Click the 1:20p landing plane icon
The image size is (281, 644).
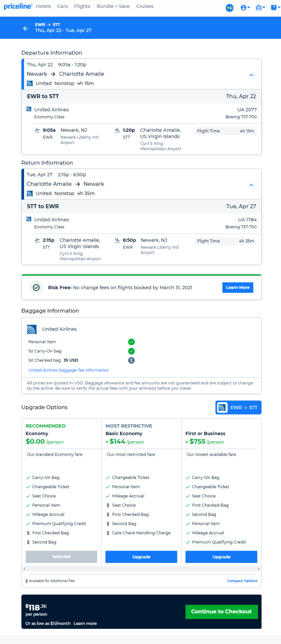[x=117, y=130]
